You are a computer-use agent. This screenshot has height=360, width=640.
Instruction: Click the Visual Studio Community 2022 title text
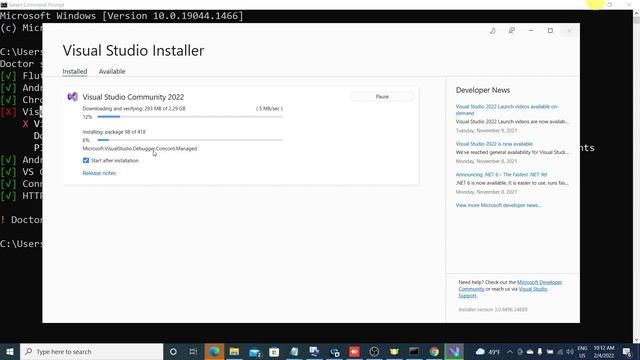[133, 97]
